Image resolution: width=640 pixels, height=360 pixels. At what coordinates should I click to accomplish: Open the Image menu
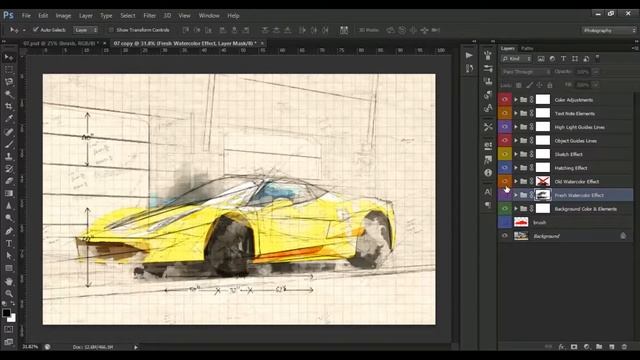pos(63,16)
